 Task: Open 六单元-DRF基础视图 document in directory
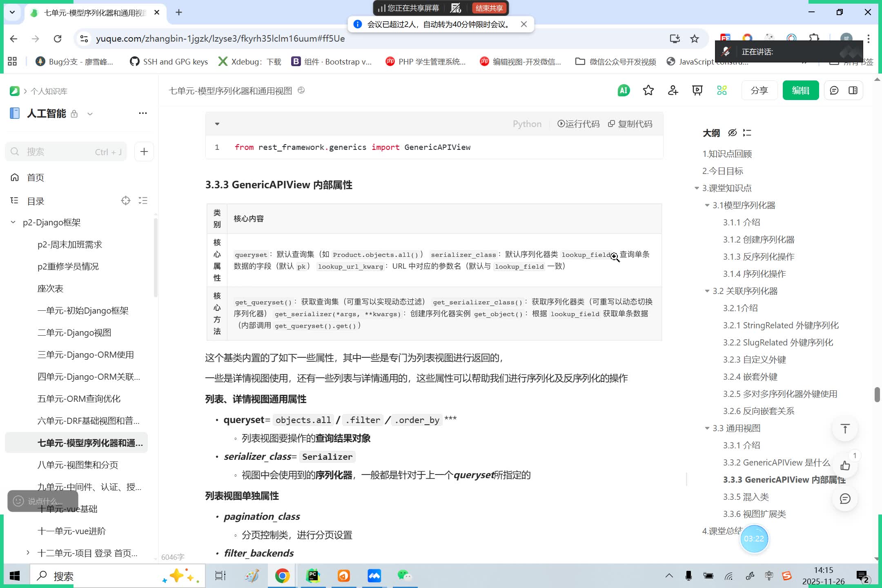(88, 421)
